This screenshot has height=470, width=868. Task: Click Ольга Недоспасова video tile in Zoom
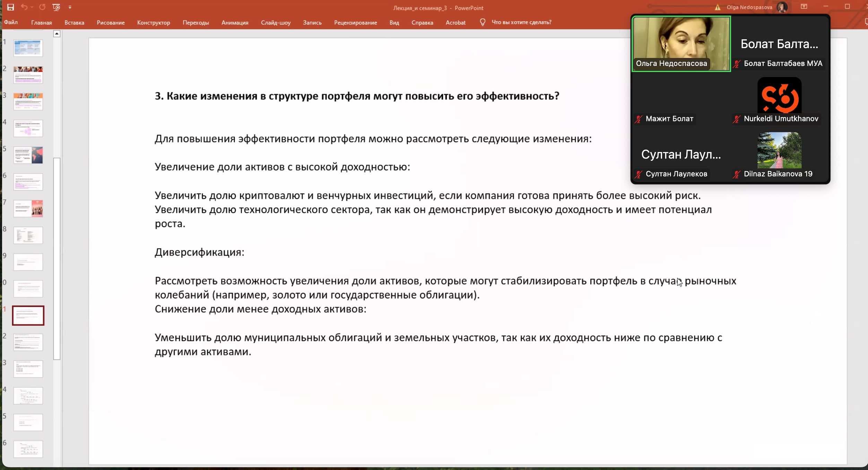click(681, 44)
